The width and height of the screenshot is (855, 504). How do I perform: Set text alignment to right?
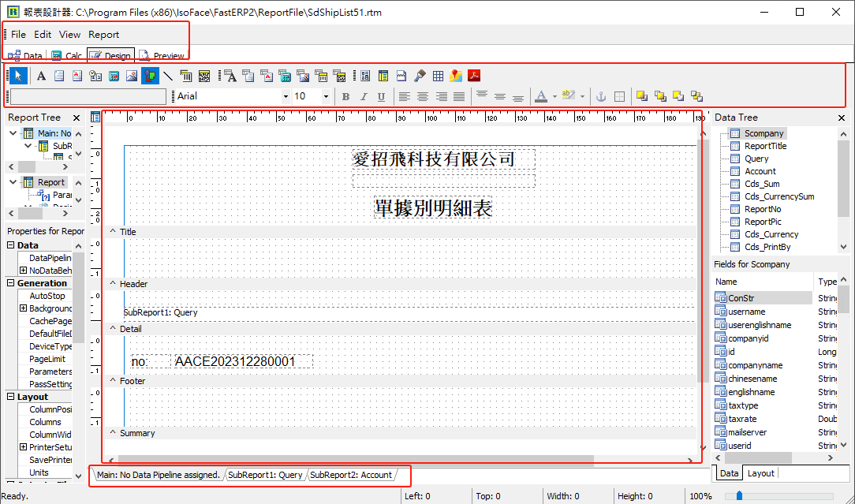coord(441,96)
